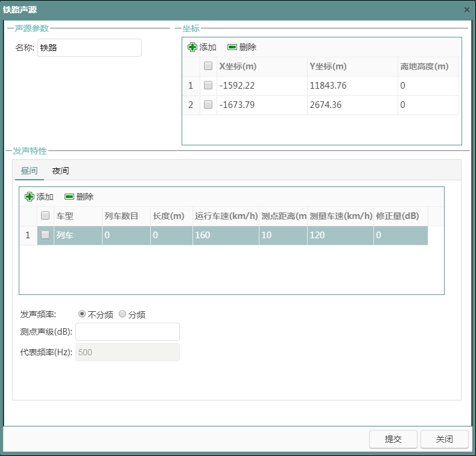Click the green minus delete icon in the train table toolbar
The height and width of the screenshot is (456, 476).
69,197
